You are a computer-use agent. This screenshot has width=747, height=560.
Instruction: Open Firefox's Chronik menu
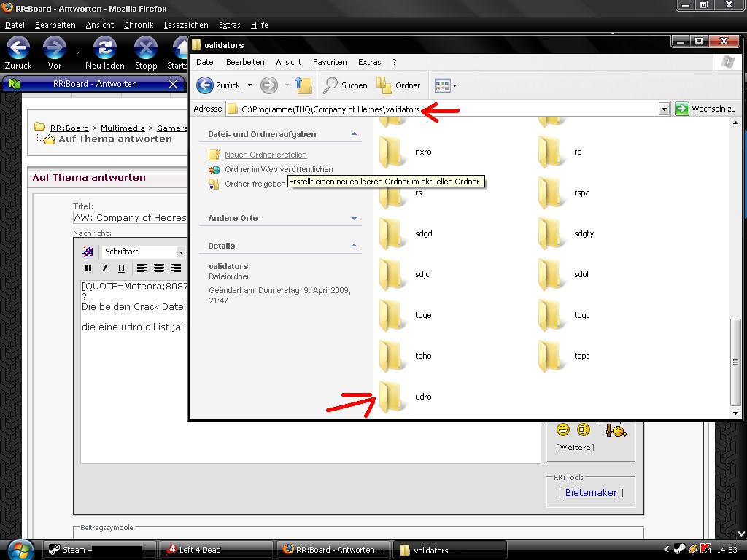point(139,25)
